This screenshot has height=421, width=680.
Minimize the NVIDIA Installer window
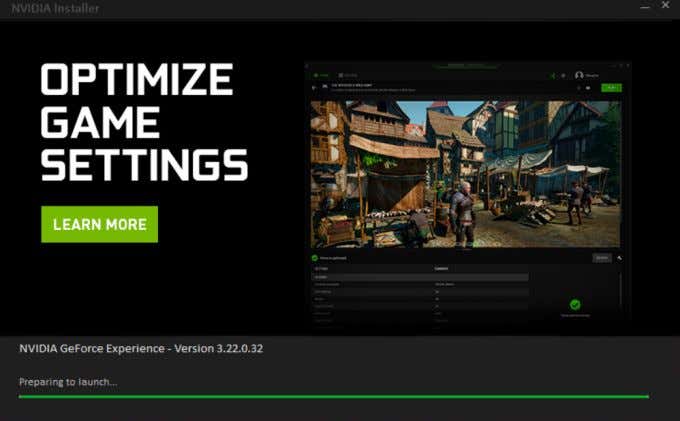[x=645, y=6]
